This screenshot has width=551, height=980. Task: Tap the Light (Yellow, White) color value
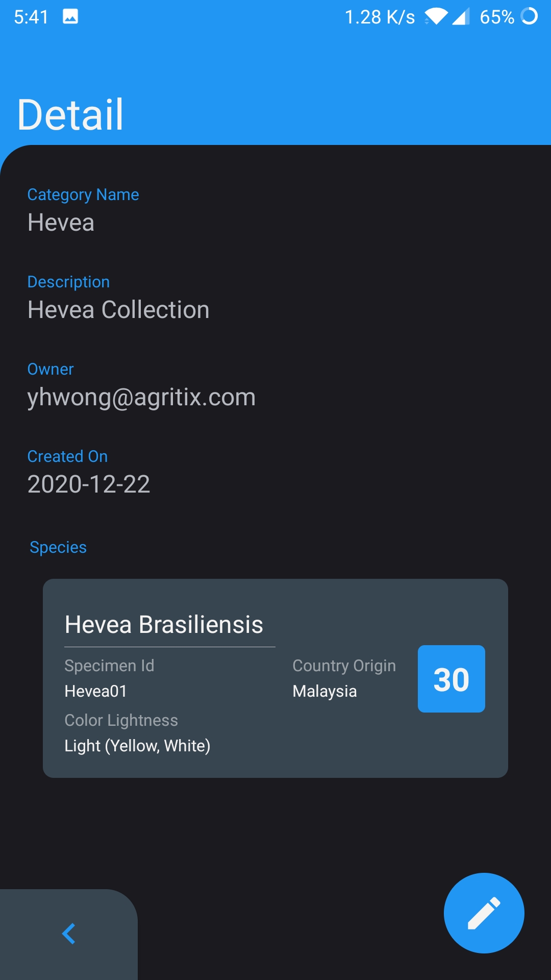(137, 746)
